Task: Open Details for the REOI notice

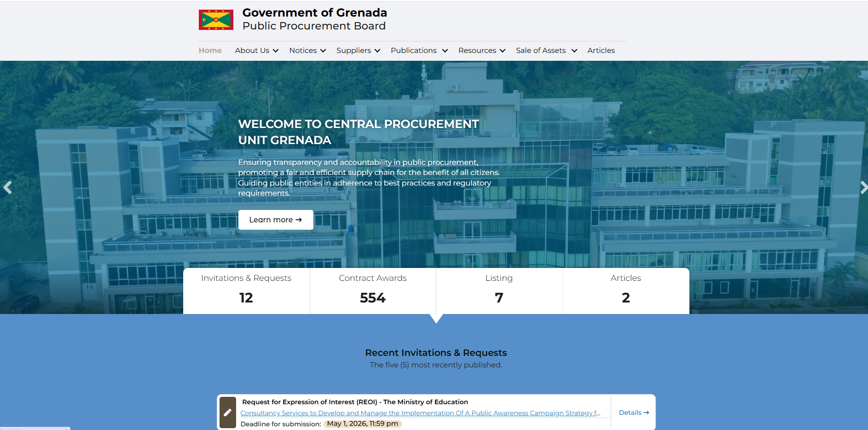Action: [633, 413]
